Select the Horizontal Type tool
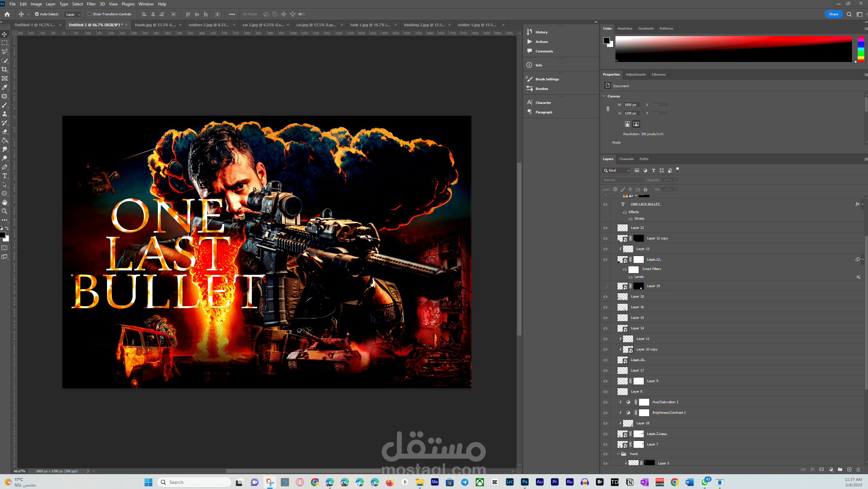 point(5,176)
